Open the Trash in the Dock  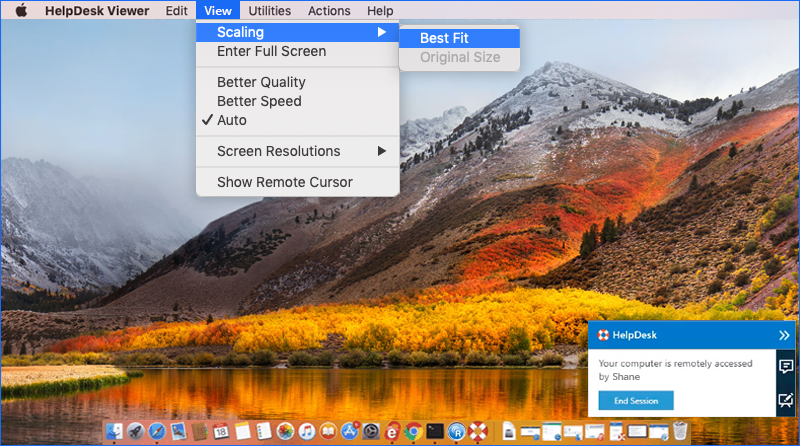coord(679,432)
